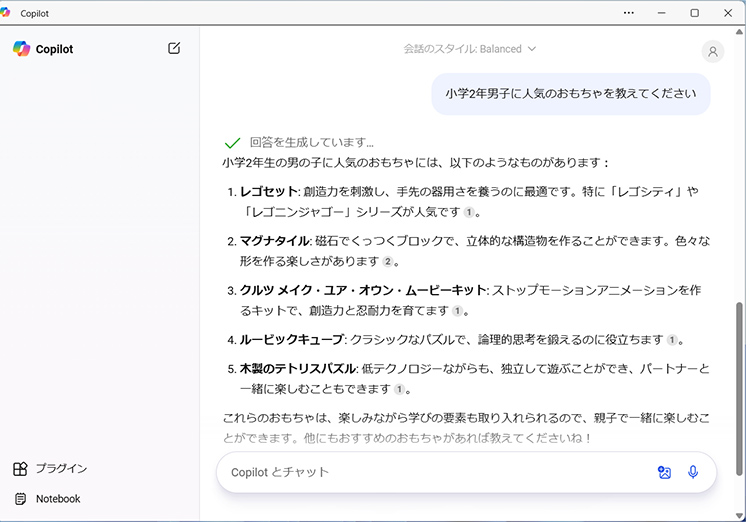750x522 pixels.
Task: Click the add image icon in chat box
Action: pos(664,472)
